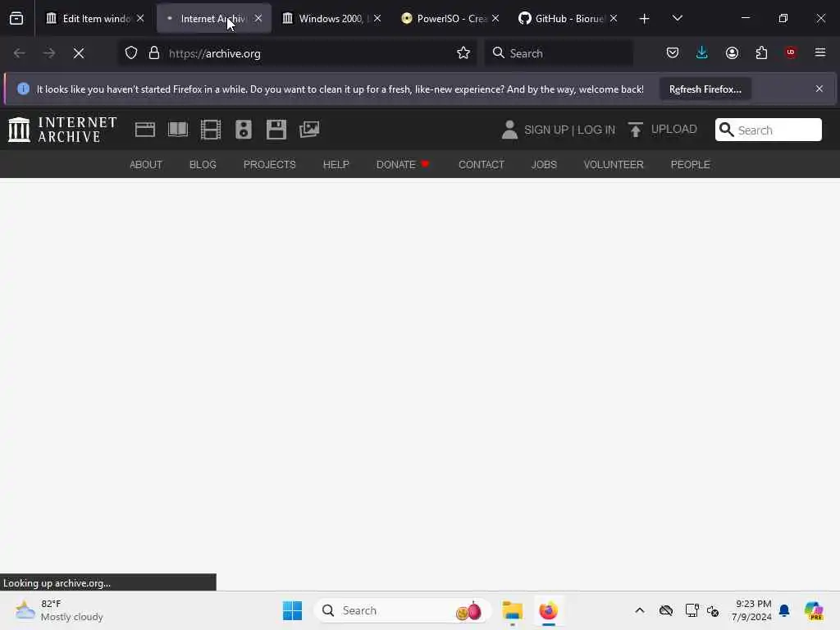Open the uBlock Origin extension icon
The image size is (840, 630).
tap(791, 52)
